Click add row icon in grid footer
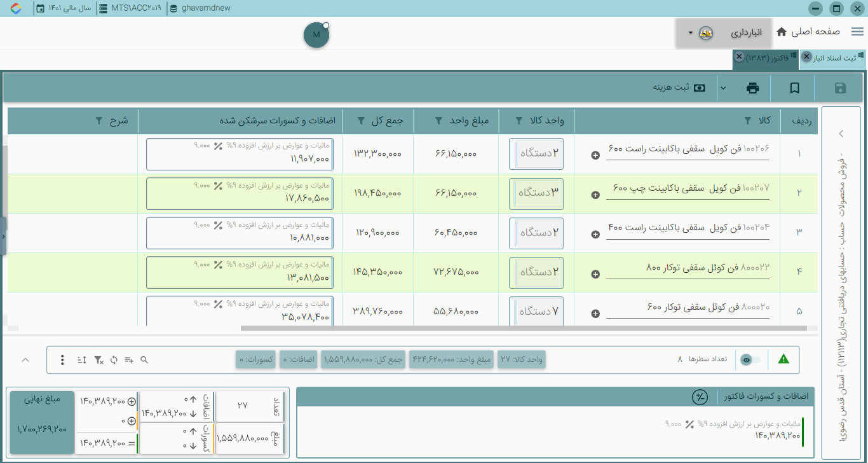Viewport: 868px width, 463px height. click(x=129, y=360)
